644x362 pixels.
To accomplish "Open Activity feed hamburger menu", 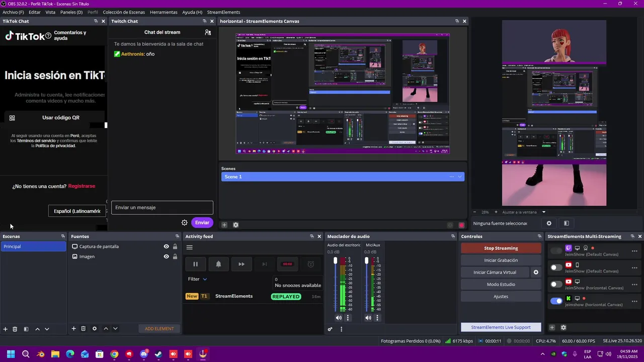I will click(190, 247).
